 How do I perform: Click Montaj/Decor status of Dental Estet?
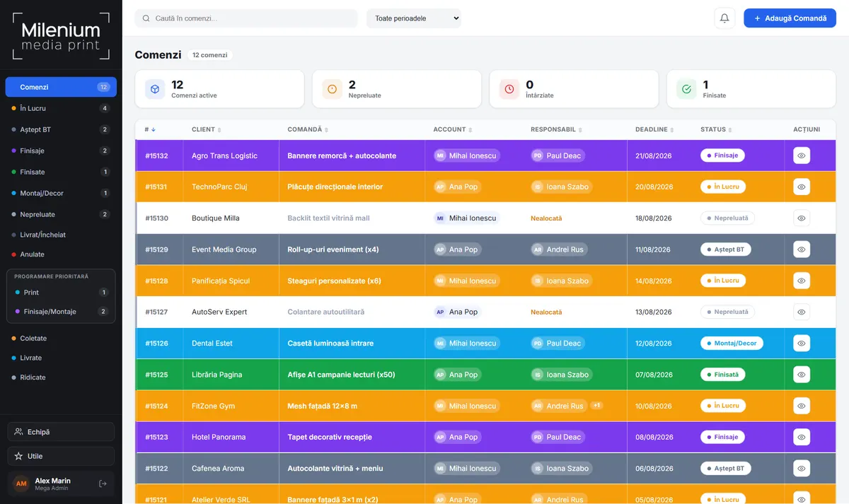(x=732, y=343)
